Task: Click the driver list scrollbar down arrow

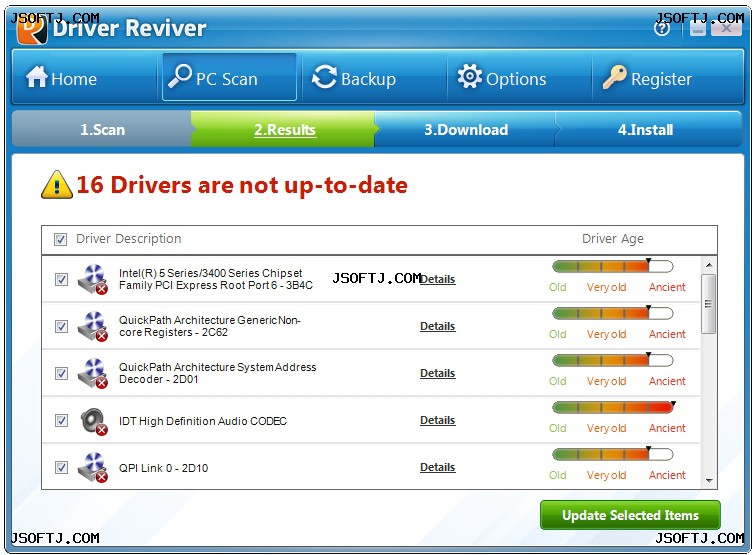Action: [709, 480]
